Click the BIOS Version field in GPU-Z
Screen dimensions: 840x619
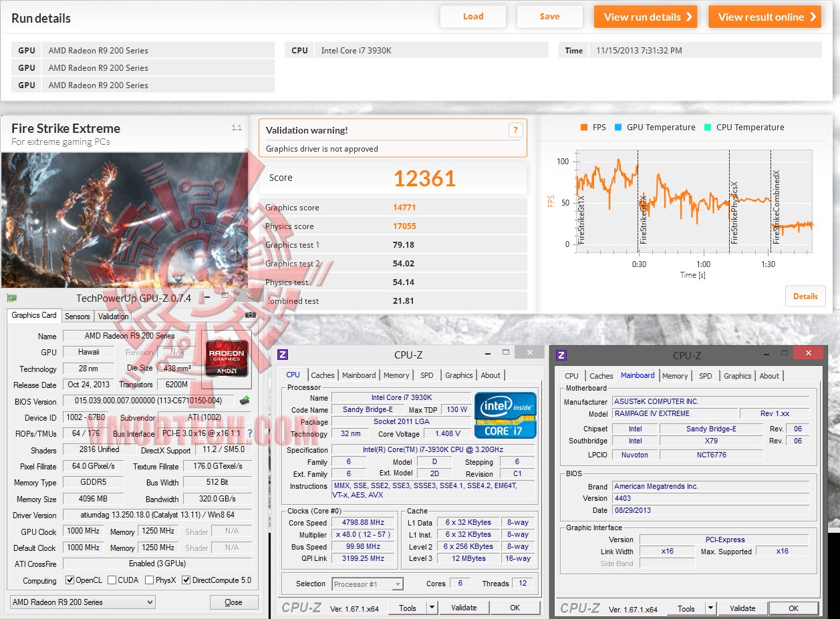tap(148, 401)
